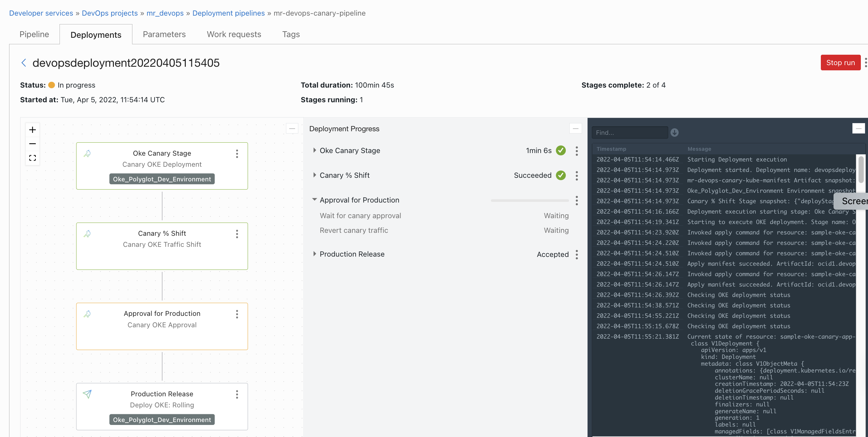Switch to the Pipeline tab
The image size is (868, 437).
[x=34, y=35]
